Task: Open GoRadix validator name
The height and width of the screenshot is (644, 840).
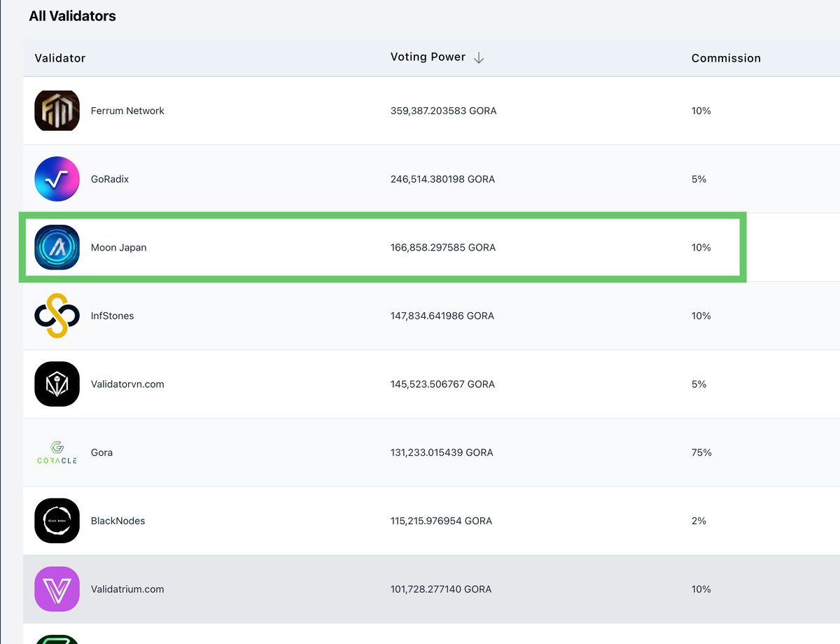Action: (110, 179)
